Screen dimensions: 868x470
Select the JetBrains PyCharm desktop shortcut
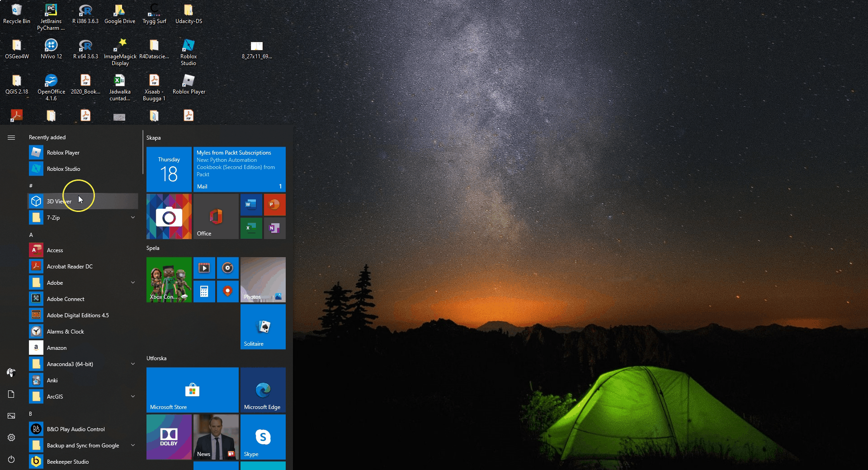tap(51, 17)
